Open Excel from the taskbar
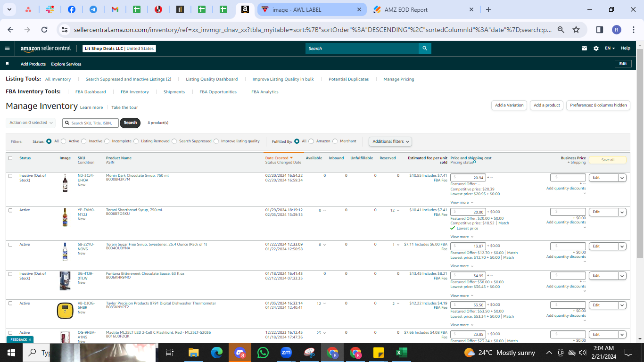 401,353
